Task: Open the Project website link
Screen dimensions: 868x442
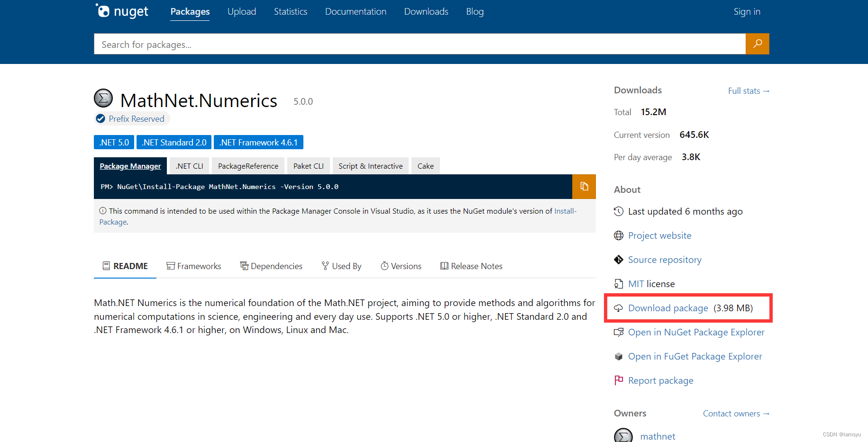Action: (659, 235)
